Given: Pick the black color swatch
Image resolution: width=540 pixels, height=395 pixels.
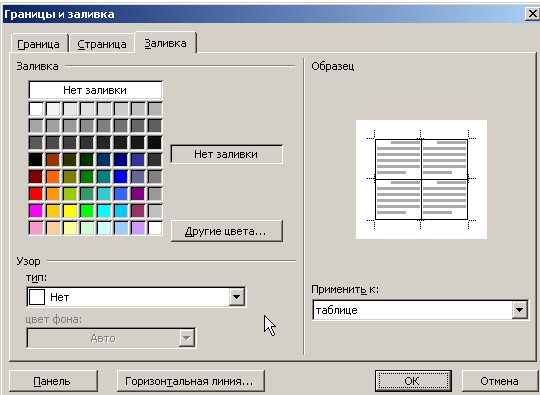Looking at the screenshot, I should click(36, 160).
